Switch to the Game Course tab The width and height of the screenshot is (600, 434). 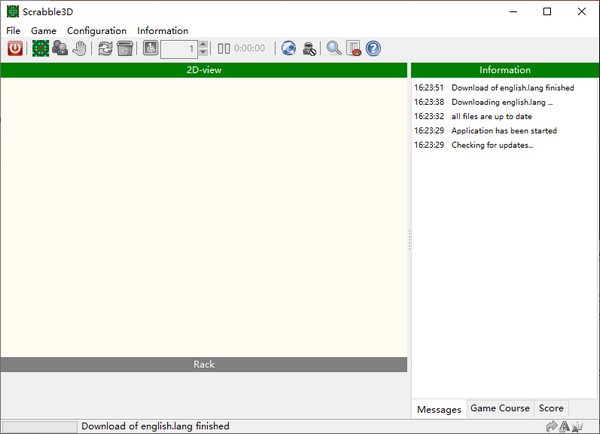(500, 409)
